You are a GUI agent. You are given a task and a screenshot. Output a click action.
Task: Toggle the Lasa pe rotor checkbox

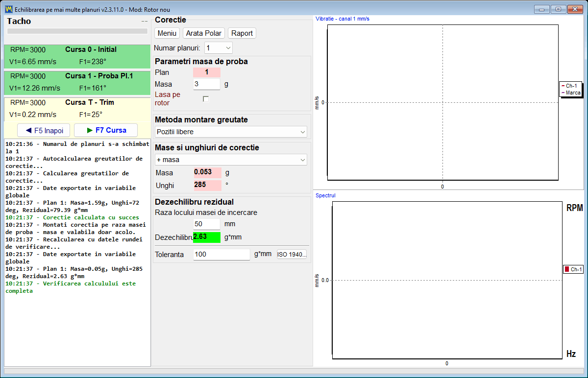206,99
